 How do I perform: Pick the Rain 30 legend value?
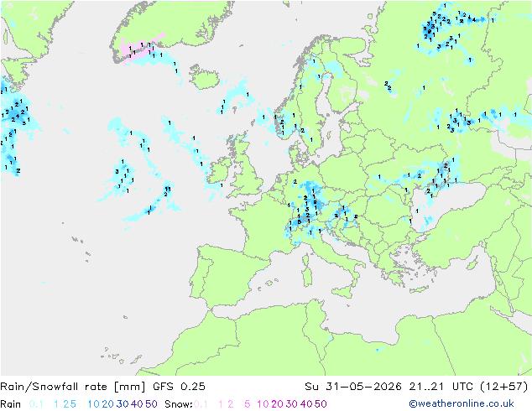pos(123,404)
